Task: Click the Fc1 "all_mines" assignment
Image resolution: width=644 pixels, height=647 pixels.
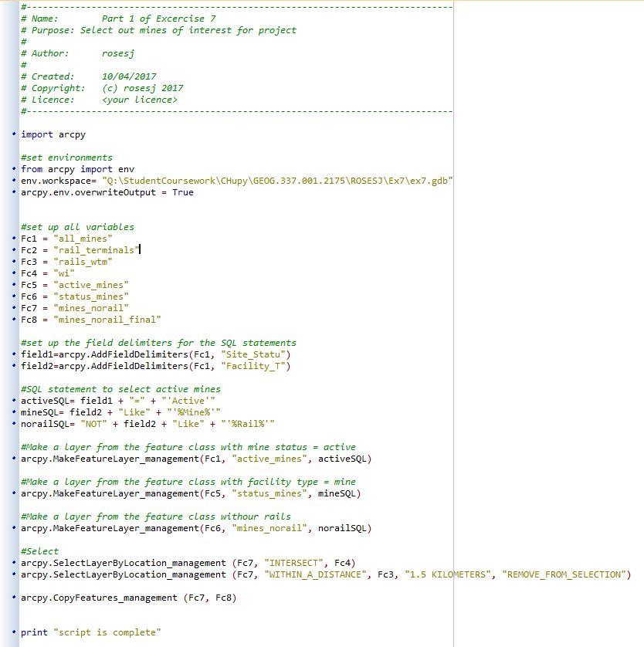Action: point(66,239)
